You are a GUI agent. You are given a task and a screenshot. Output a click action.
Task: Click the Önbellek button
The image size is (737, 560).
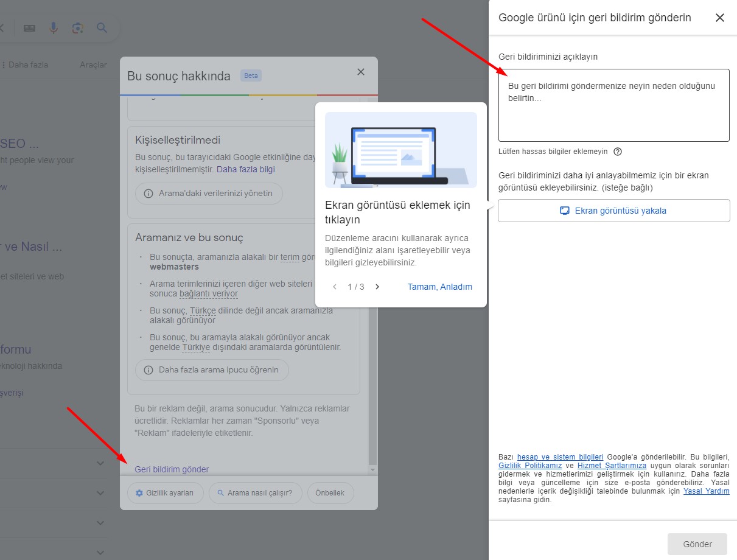330,493
